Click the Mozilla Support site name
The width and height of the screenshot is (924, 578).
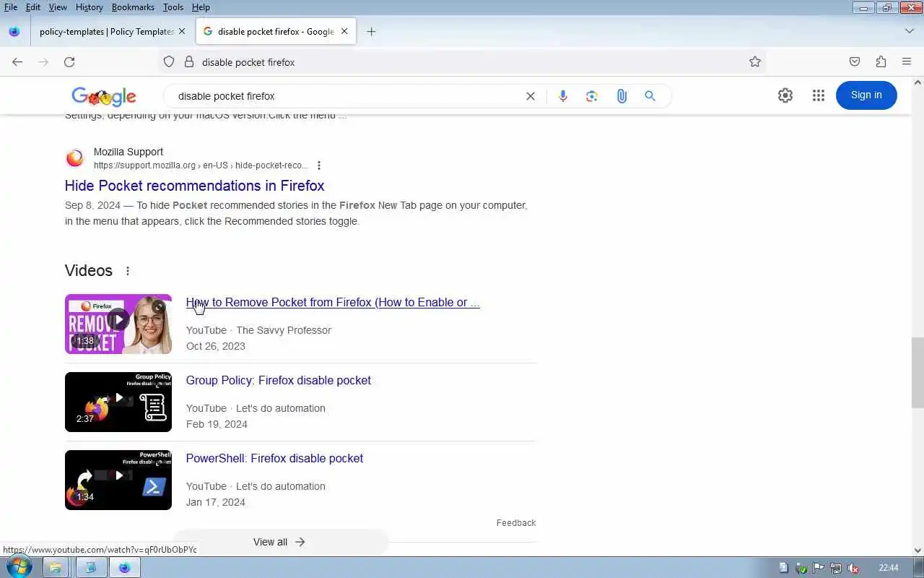[128, 152]
